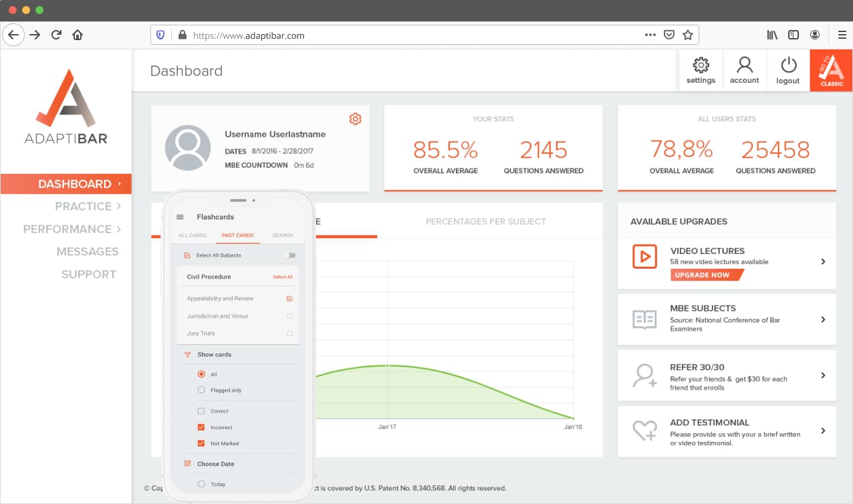Open the Flashcards hamburger menu on phone

pyautogui.click(x=180, y=217)
